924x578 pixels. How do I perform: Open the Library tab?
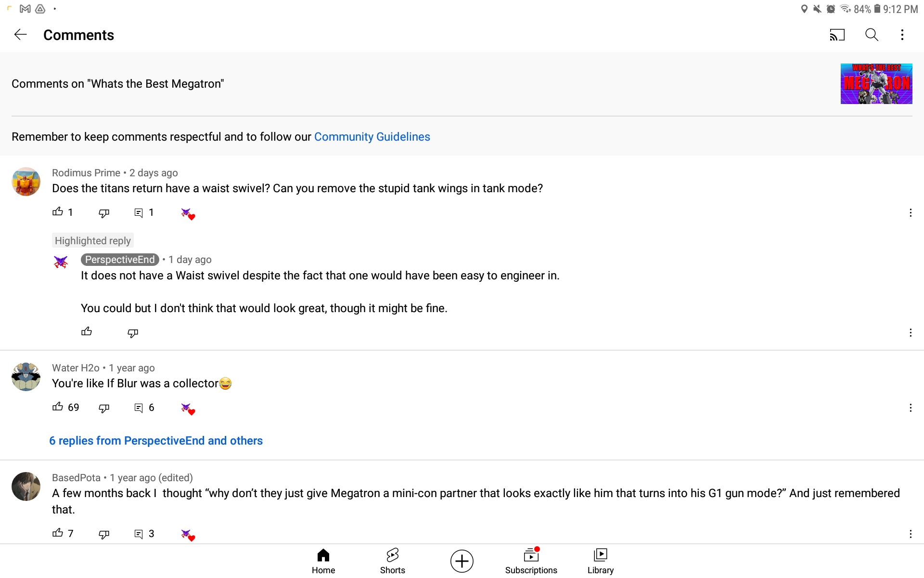pos(600,561)
